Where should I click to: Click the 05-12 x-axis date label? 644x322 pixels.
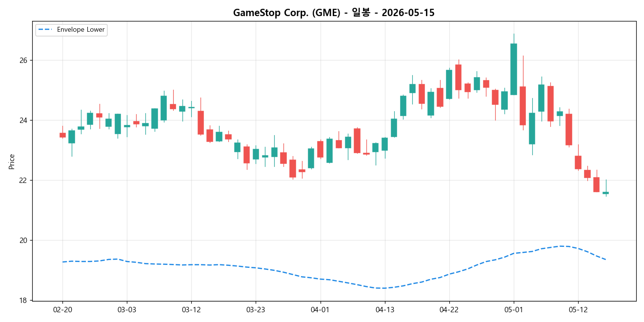coord(578,309)
